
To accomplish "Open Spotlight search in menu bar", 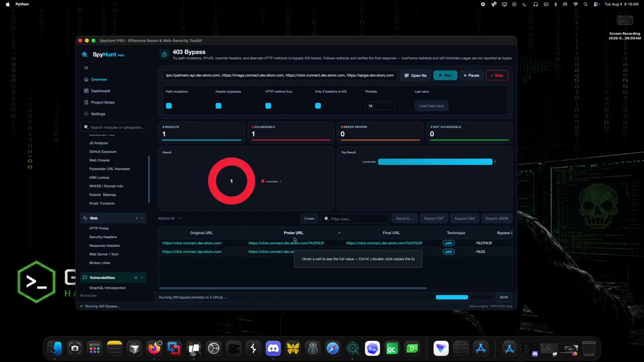I will coord(586,4).
